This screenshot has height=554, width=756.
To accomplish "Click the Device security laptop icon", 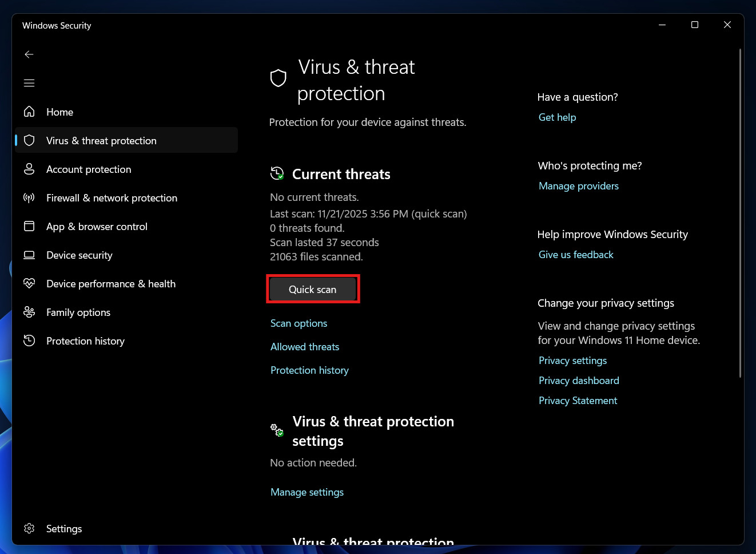I will (29, 255).
